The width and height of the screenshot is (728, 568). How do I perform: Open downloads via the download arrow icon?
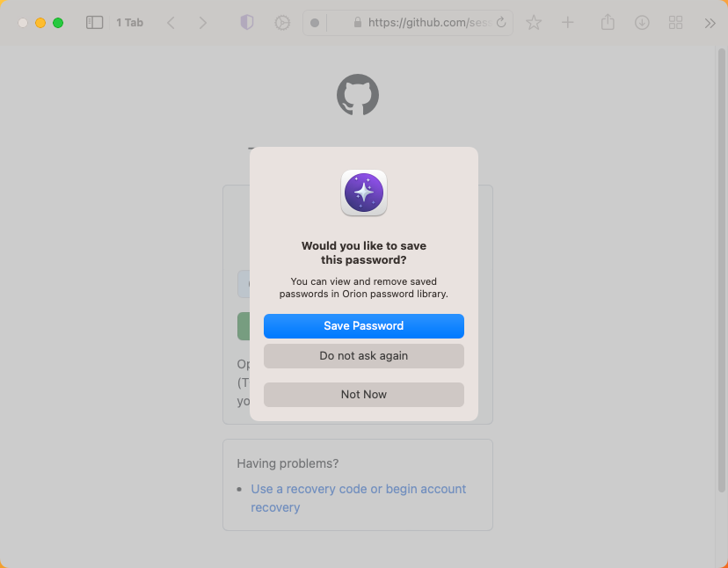[x=641, y=22]
